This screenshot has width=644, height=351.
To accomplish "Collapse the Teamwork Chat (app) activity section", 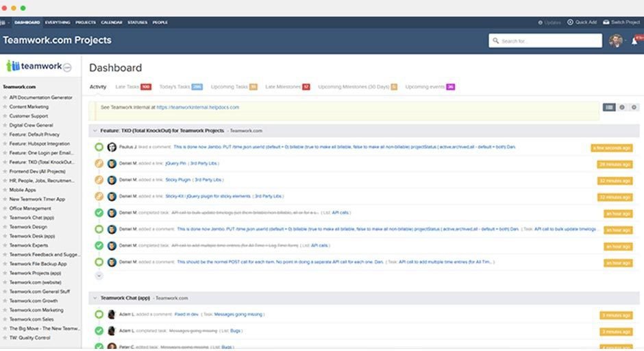I will 95,298.
